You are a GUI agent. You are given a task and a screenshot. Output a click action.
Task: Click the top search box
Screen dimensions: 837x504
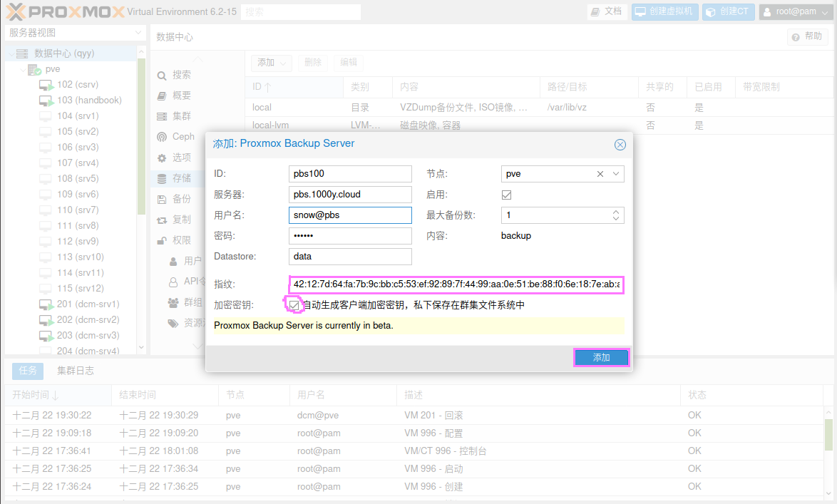pyautogui.click(x=301, y=11)
